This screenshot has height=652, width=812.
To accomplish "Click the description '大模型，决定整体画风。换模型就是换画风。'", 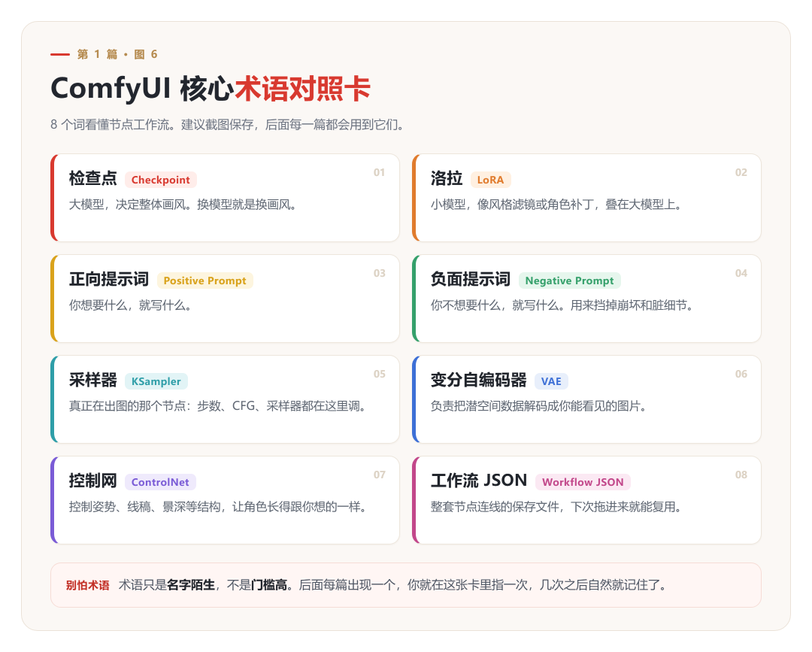I will pyautogui.click(x=182, y=205).
